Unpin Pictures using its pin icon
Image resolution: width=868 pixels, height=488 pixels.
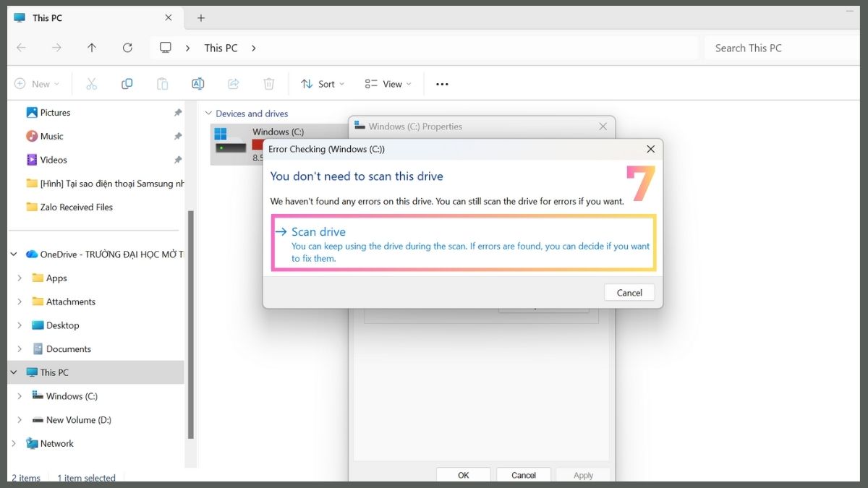tap(178, 113)
